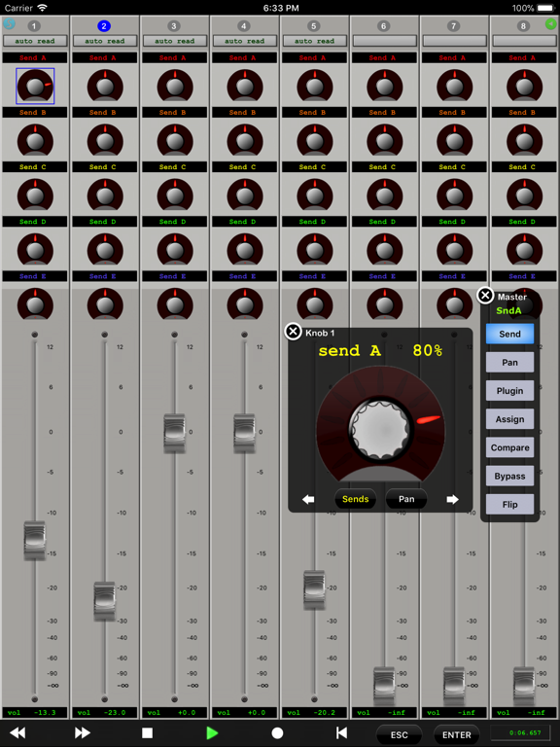Image resolution: width=560 pixels, height=747 pixels.
Task: Click channel 2 vol -23.0 readout
Action: coord(105,713)
